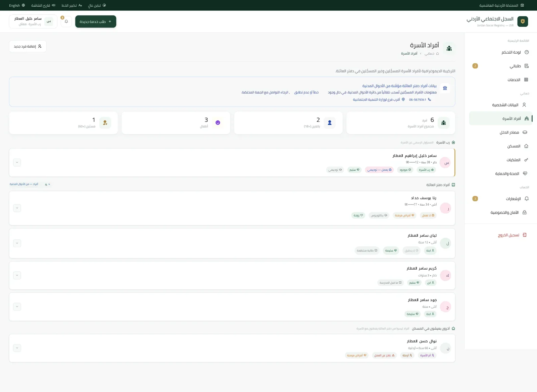Image resolution: width=537 pixels, height=392 pixels.
Task: Click the طالبة منتظمة tag on Layan's card
Action: click(367, 250)
